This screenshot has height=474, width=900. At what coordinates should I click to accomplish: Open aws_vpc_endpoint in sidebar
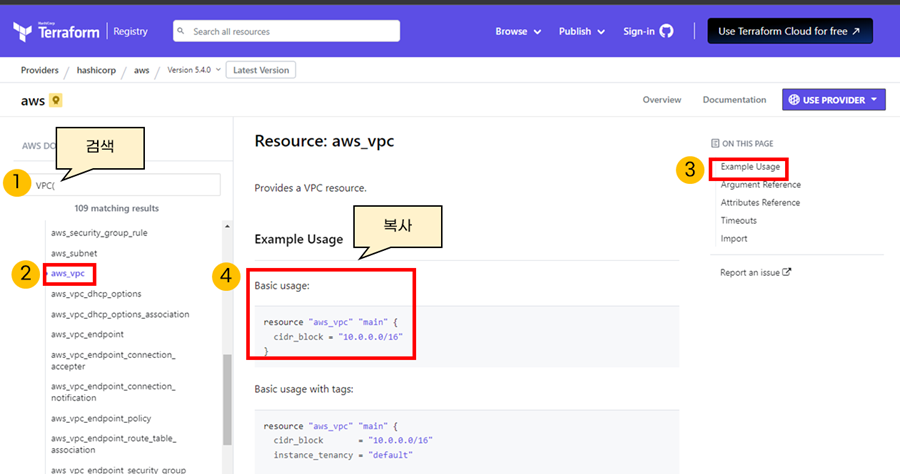87,335
